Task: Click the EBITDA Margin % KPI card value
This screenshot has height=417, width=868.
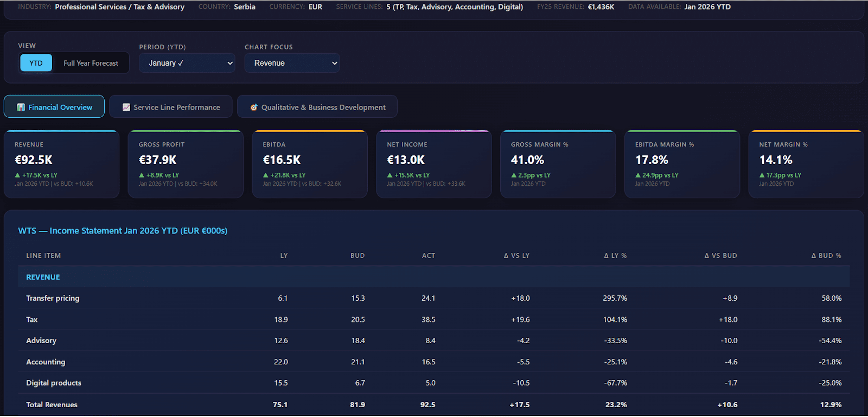Action: pyautogui.click(x=652, y=160)
